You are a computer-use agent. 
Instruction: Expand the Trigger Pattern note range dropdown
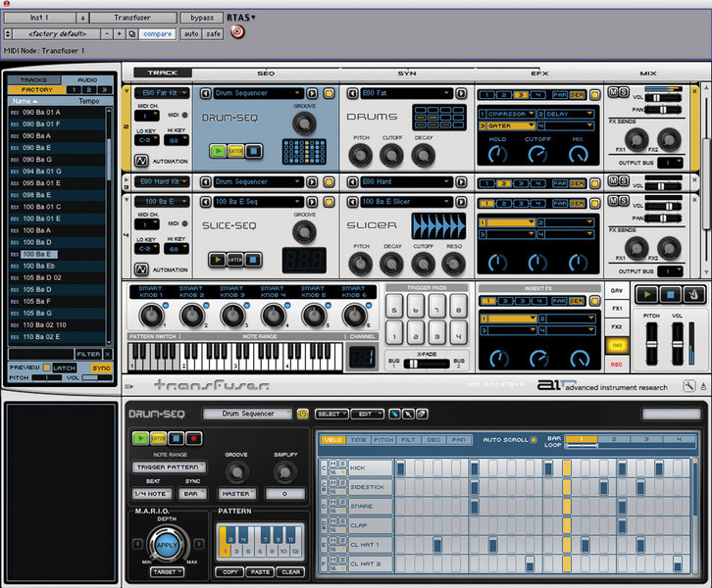pos(171,467)
